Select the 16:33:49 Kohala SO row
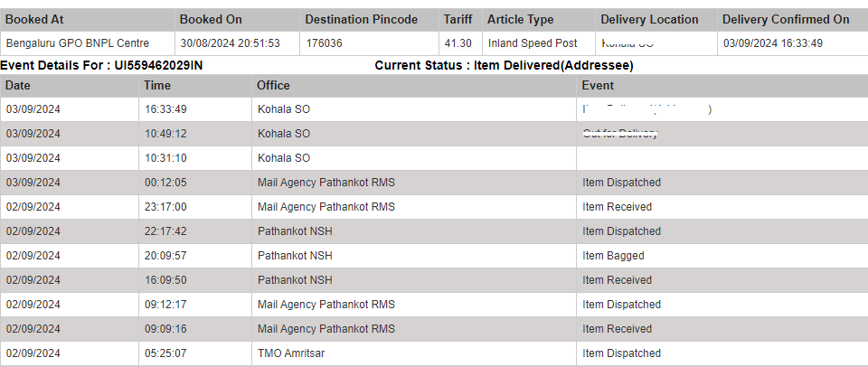This screenshot has width=868, height=367. click(x=434, y=109)
